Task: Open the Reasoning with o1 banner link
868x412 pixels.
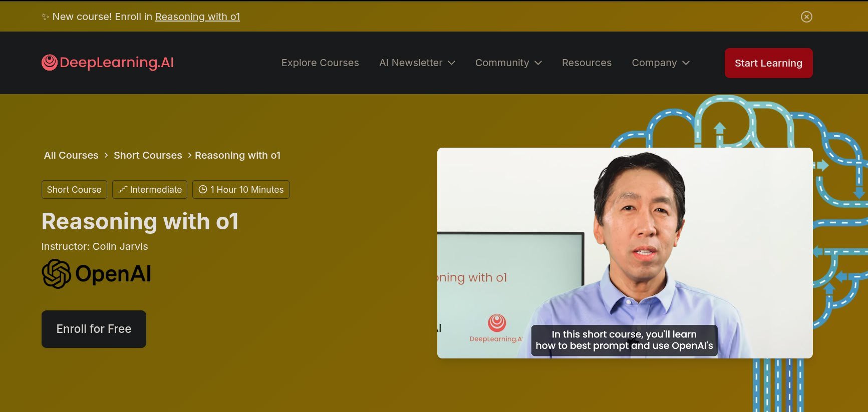Action: [197, 17]
